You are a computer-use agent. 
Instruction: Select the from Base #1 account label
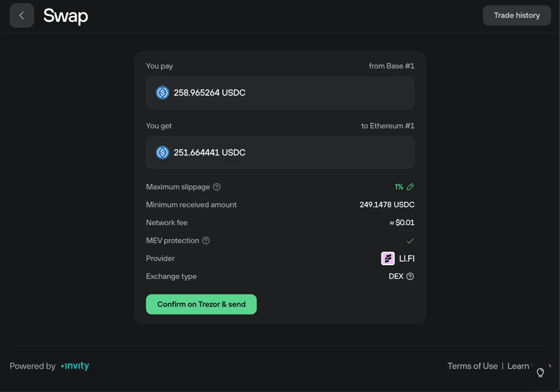tap(391, 66)
